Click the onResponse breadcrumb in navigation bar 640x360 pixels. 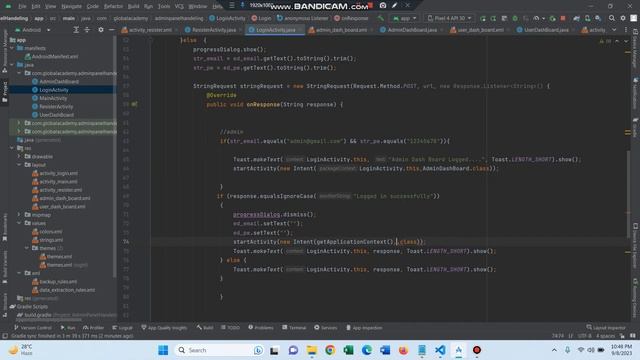[x=351, y=18]
